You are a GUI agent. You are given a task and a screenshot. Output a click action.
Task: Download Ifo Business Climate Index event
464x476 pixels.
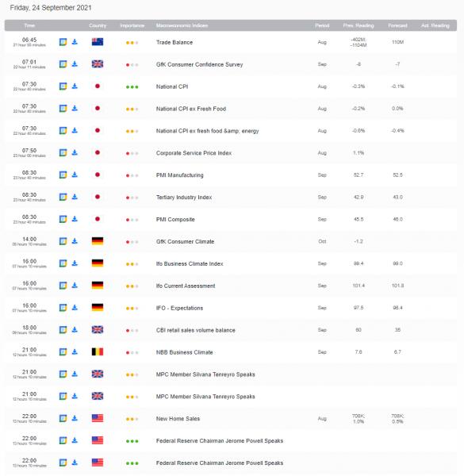[75, 263]
